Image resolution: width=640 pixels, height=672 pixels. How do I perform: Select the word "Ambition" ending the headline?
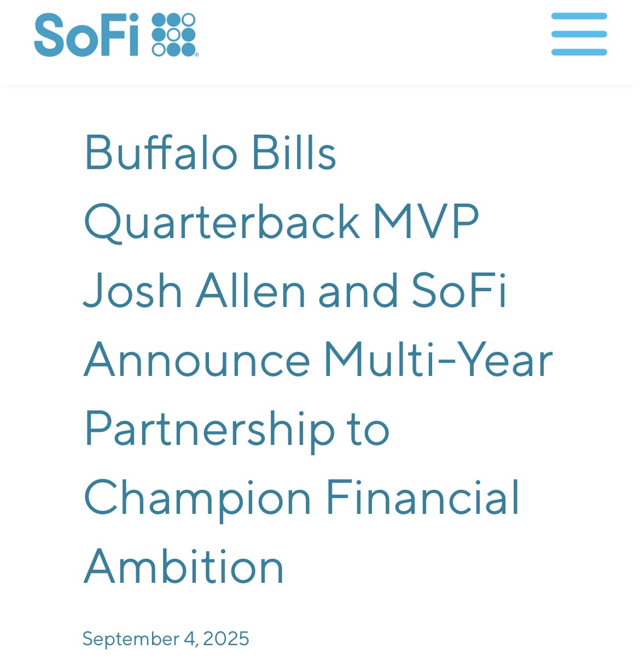point(184,566)
